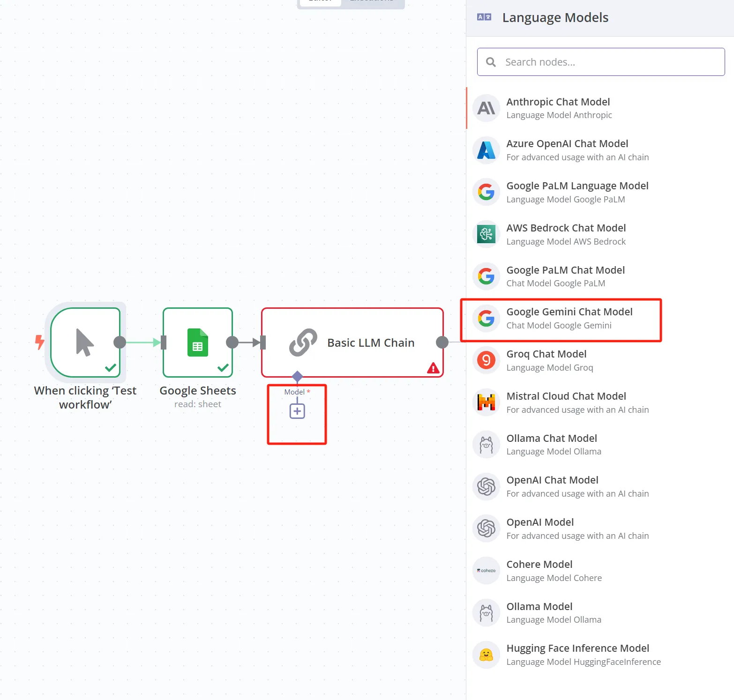734x700 pixels.
Task: Click the trigger node output connector dot
Action: click(120, 343)
